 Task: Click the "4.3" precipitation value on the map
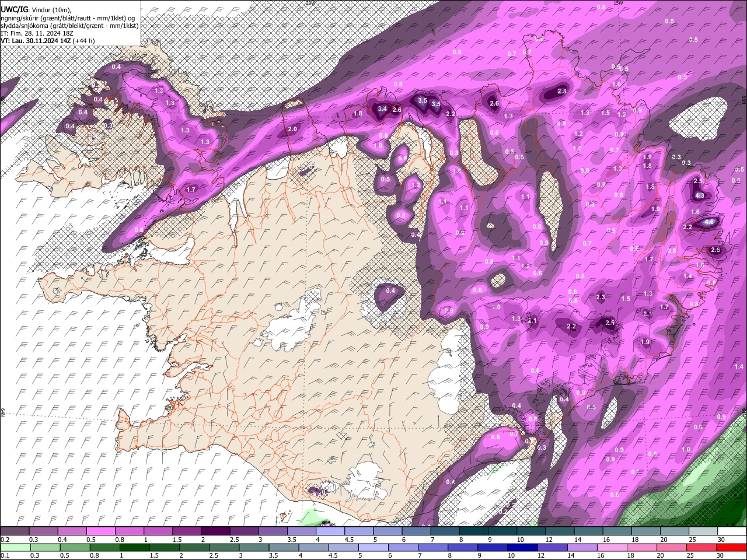tap(700, 195)
